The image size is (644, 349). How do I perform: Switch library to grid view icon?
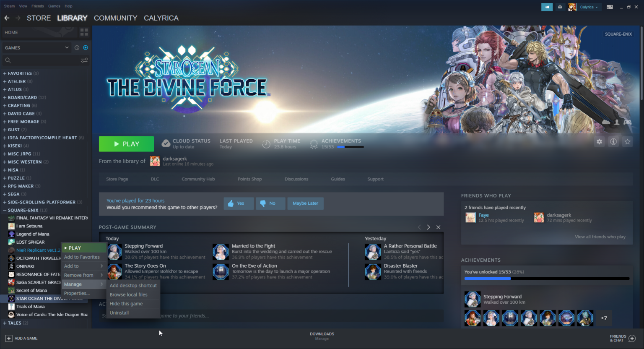point(84,32)
